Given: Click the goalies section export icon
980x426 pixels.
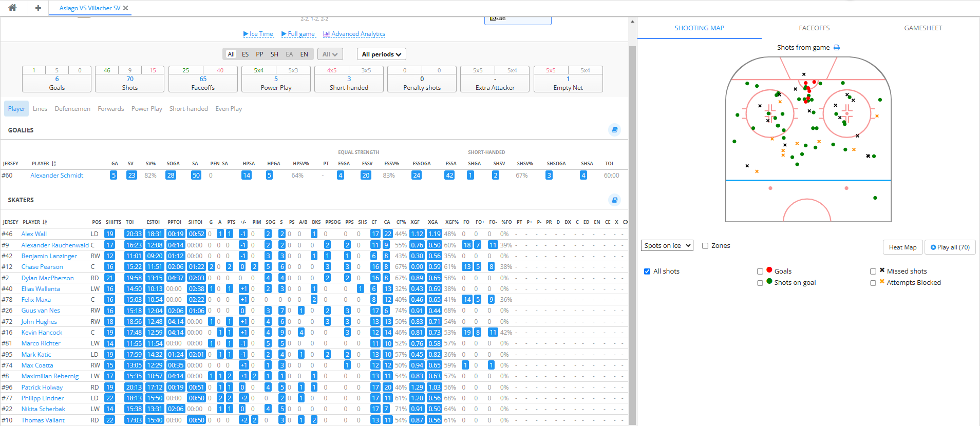Looking at the screenshot, I should 614,130.
